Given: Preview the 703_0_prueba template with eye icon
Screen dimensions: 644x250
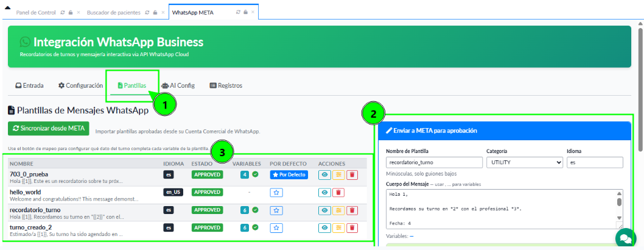Looking at the screenshot, I should point(324,175).
